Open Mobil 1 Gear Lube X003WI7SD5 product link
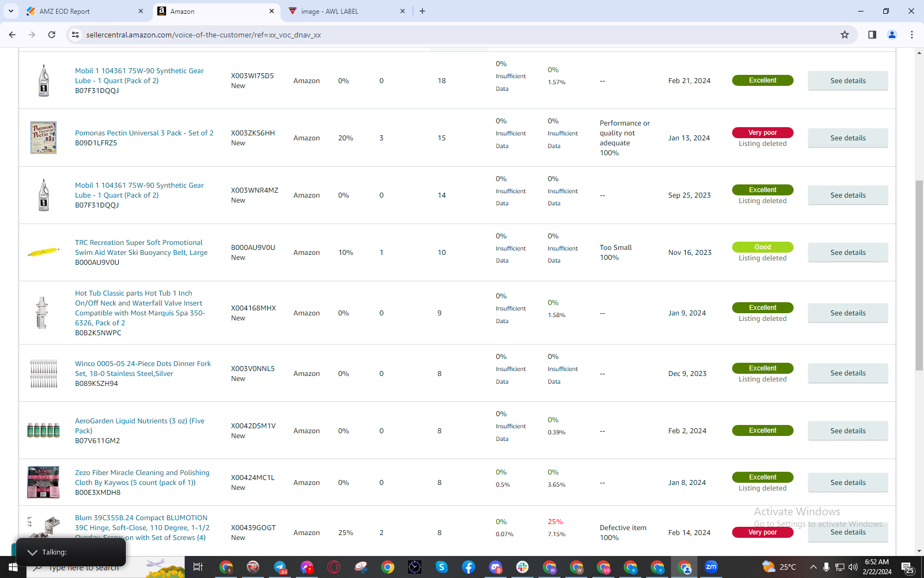 139,75
